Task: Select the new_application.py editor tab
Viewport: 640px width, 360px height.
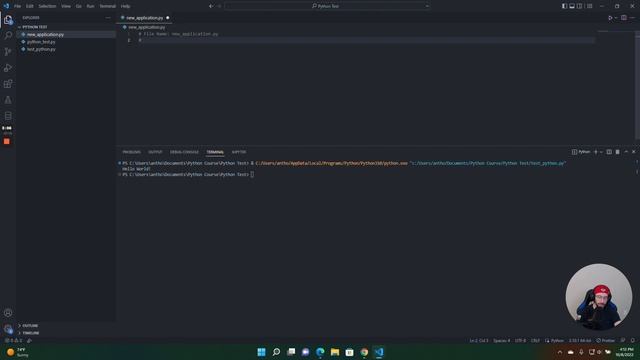Action: pyautogui.click(x=144, y=18)
